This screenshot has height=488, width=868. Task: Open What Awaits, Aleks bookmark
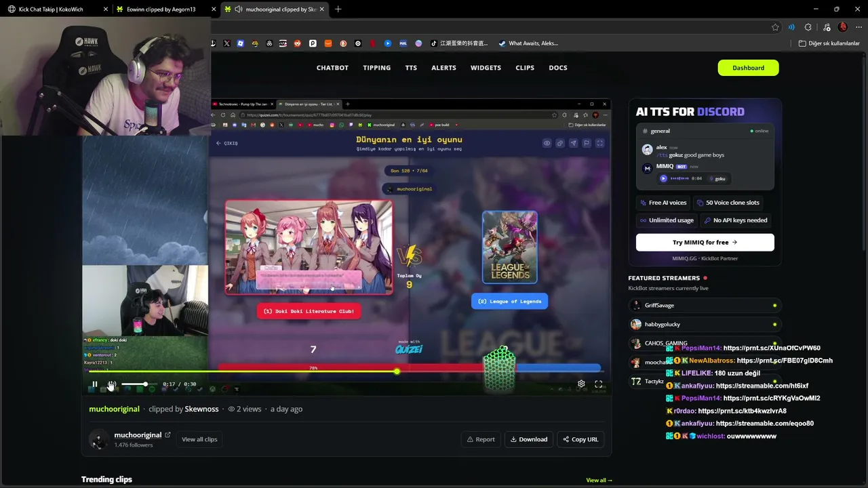pyautogui.click(x=528, y=43)
